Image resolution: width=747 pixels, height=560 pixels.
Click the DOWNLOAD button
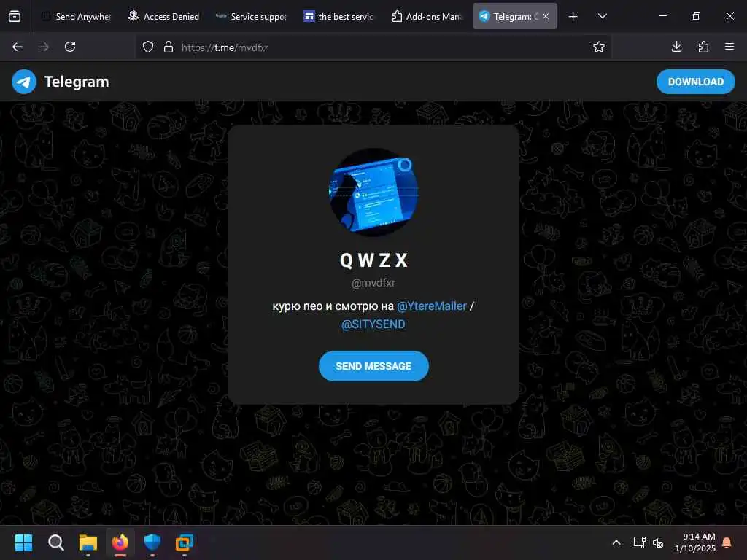click(695, 82)
